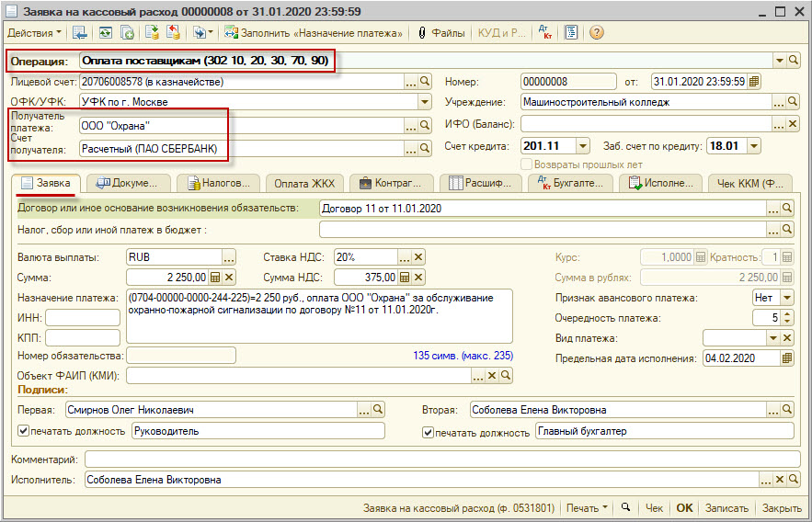Clear the Ставка НДС field with X
Screen dimensions: 812x522
coord(418,257)
